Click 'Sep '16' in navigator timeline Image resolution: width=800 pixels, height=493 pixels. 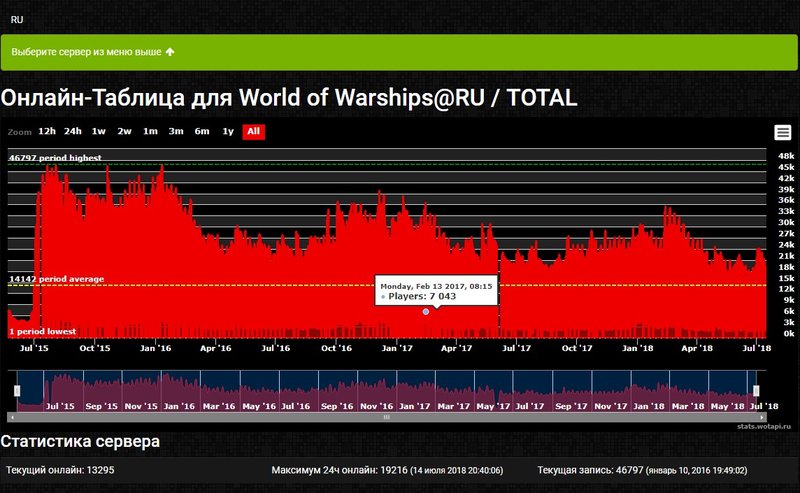[x=337, y=406]
